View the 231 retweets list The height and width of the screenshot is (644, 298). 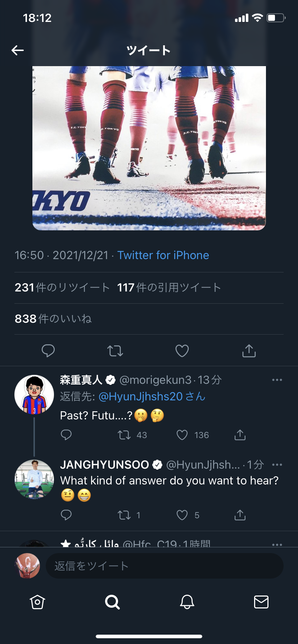pos(62,287)
